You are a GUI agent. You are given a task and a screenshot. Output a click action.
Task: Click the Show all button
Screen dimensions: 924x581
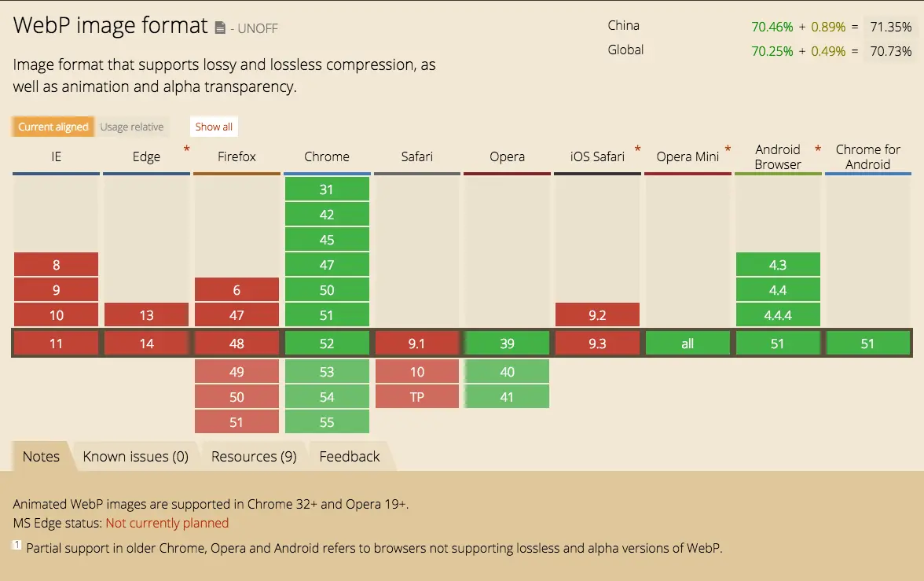click(x=214, y=127)
